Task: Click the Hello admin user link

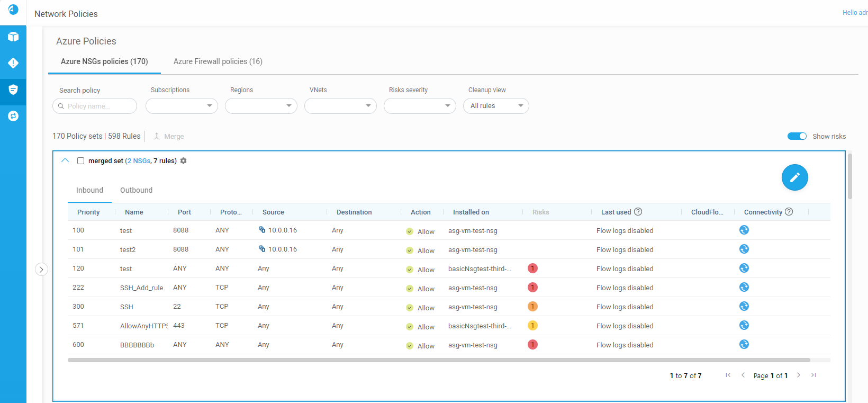Action: pyautogui.click(x=855, y=12)
